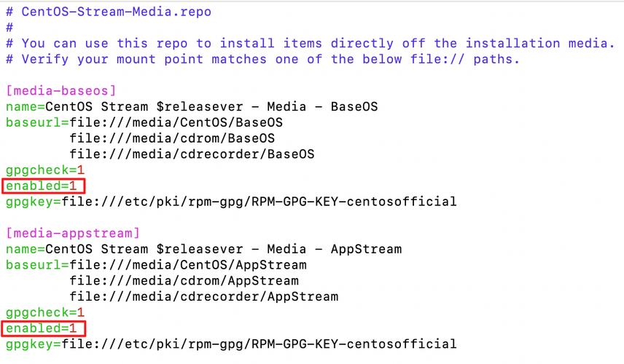The image size is (624, 364).
Task: Click the $releasever variable in BaseOS name
Action: (x=200, y=106)
